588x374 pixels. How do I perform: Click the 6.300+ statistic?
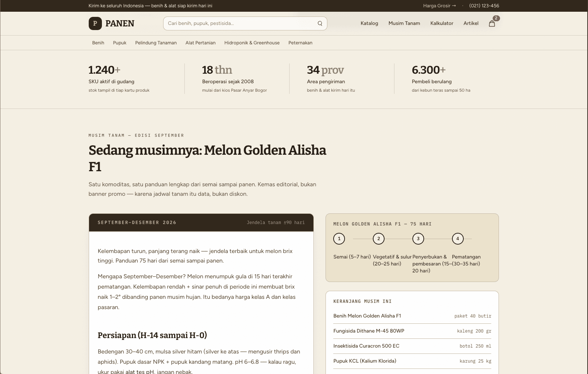[x=429, y=70]
